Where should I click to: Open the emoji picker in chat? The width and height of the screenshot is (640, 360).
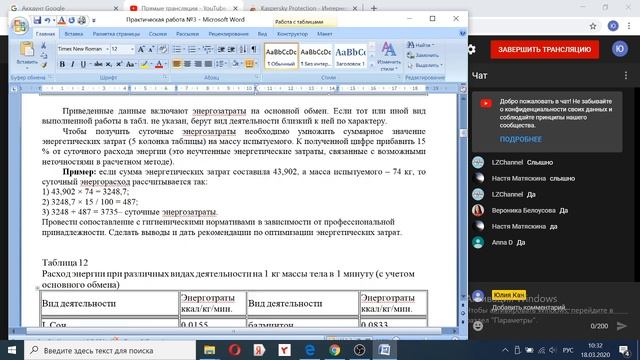pos(478,326)
